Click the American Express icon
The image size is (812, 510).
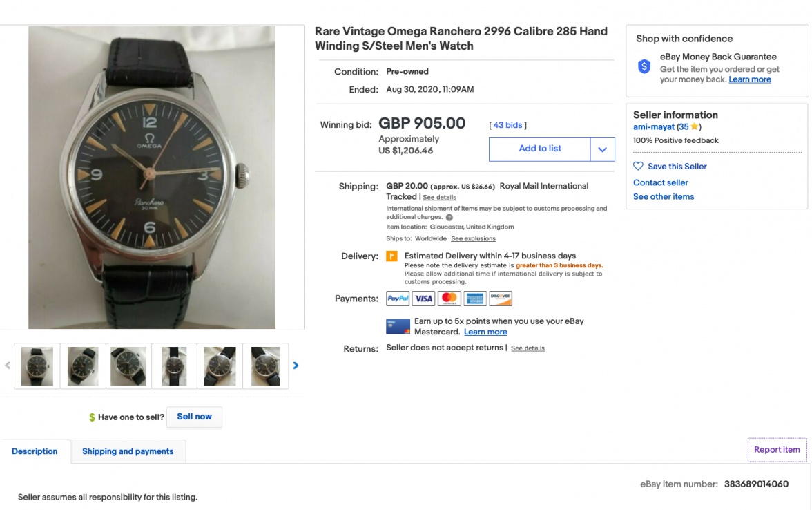tap(475, 299)
